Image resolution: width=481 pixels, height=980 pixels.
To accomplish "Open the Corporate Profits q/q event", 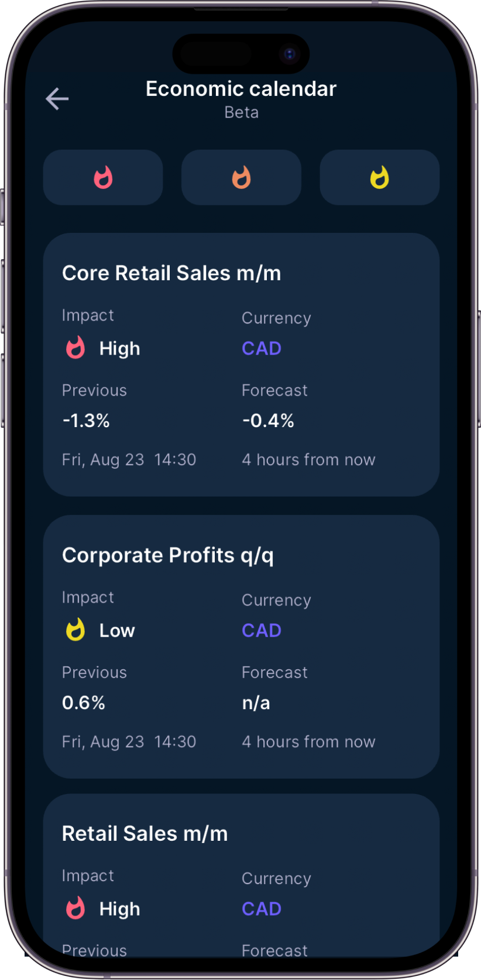I will (x=168, y=555).
